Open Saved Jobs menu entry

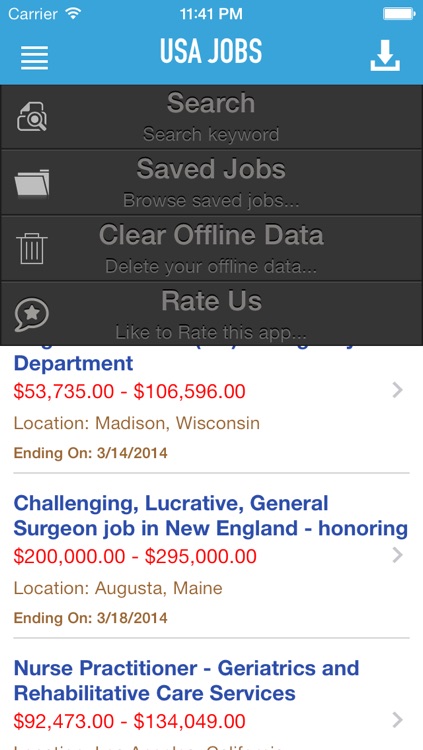click(x=212, y=183)
